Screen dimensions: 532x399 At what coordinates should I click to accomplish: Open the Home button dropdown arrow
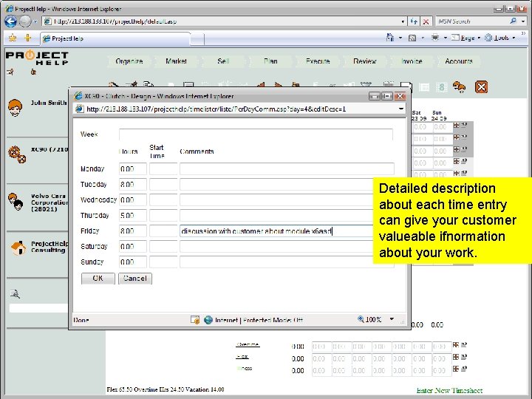point(400,38)
